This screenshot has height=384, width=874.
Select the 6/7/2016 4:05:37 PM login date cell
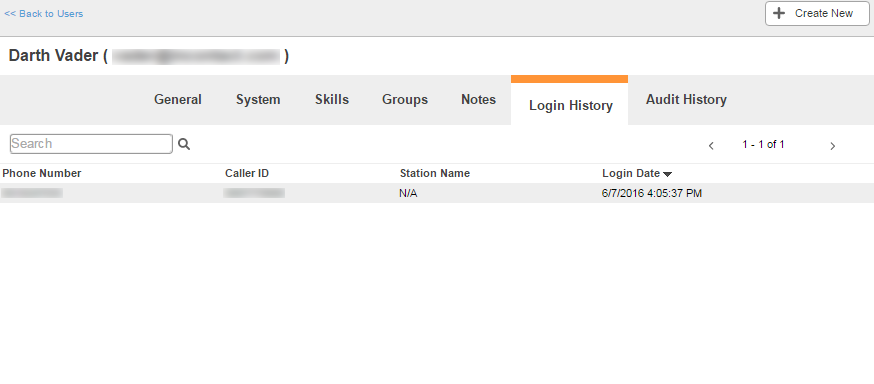click(x=652, y=193)
